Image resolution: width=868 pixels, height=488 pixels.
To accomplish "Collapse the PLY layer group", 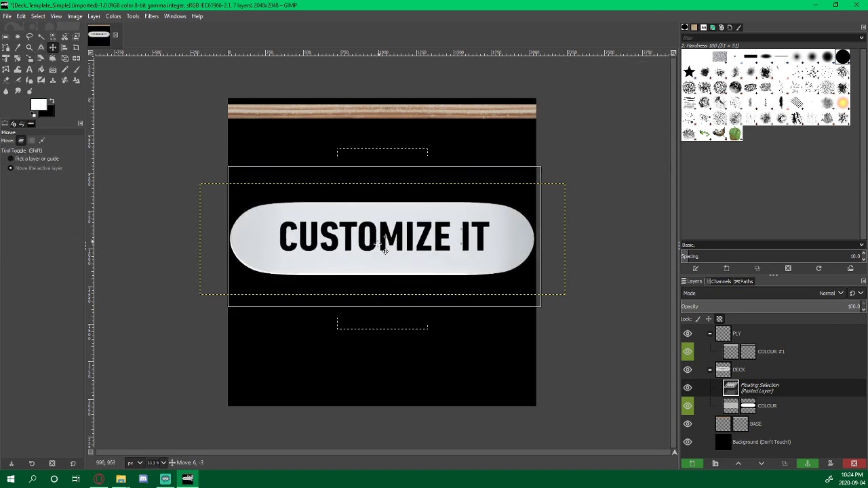I will pos(710,333).
